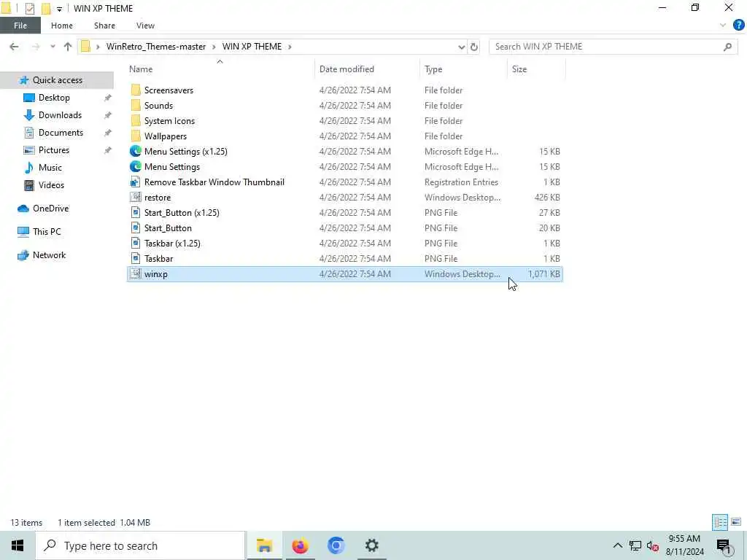The image size is (747, 560).
Task: Select the restore theme file icon
Action: pyautogui.click(x=136, y=197)
